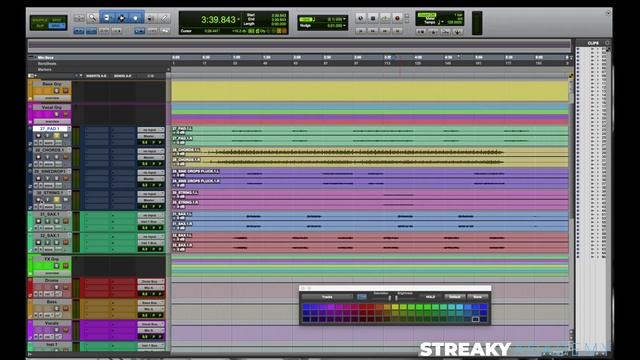Solo the 28_CHORDS.1 track

[56, 157]
